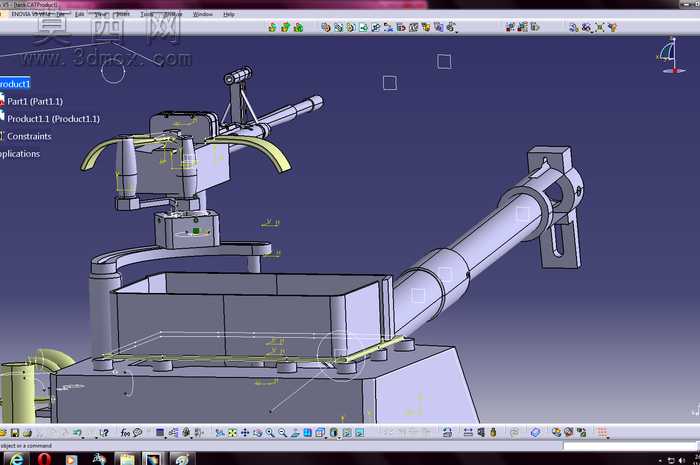Open the View menu
Image resolution: width=700 pixels, height=465 pixels.
(x=100, y=14)
